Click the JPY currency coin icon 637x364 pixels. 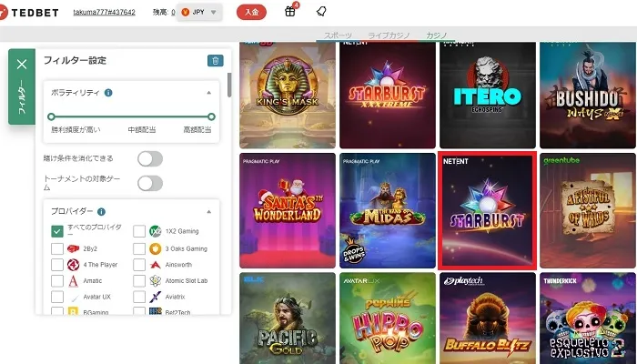pos(186,12)
